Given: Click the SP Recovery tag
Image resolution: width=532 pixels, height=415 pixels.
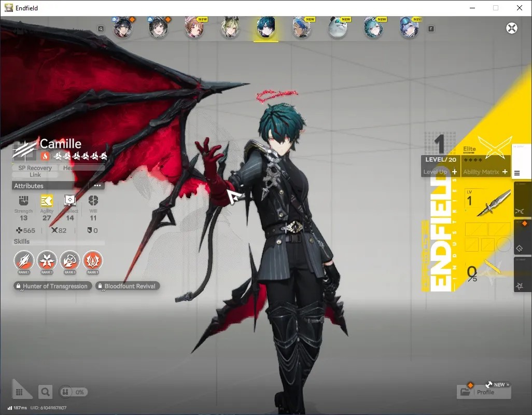Looking at the screenshot, I should (x=35, y=168).
